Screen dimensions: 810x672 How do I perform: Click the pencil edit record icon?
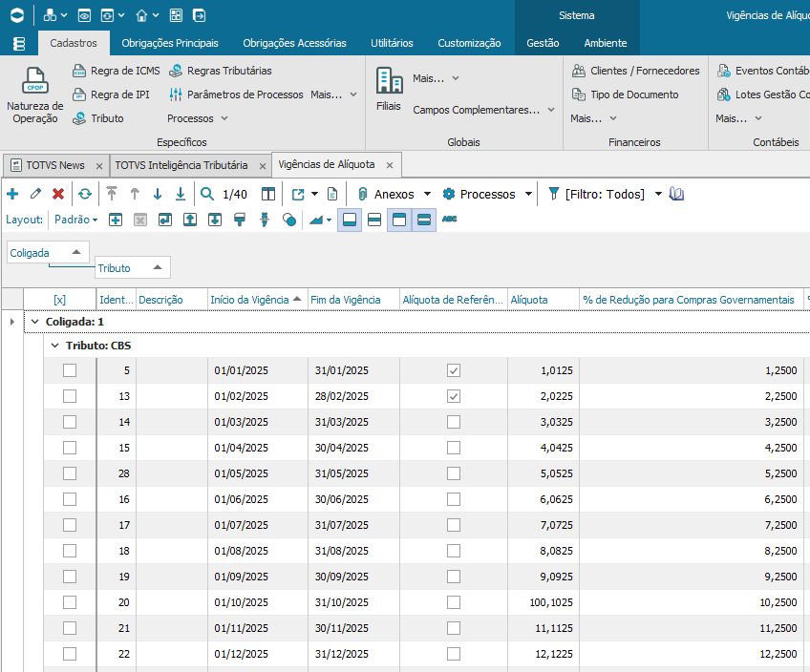click(x=35, y=194)
